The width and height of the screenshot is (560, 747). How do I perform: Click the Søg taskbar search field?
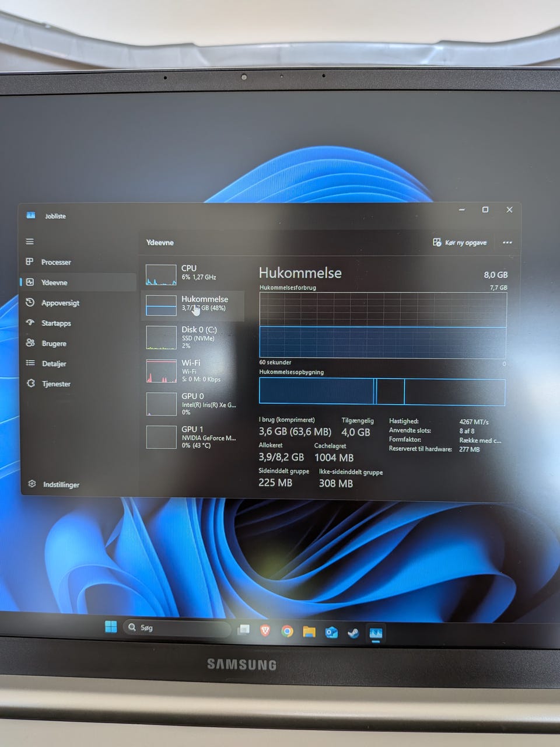[x=177, y=628]
